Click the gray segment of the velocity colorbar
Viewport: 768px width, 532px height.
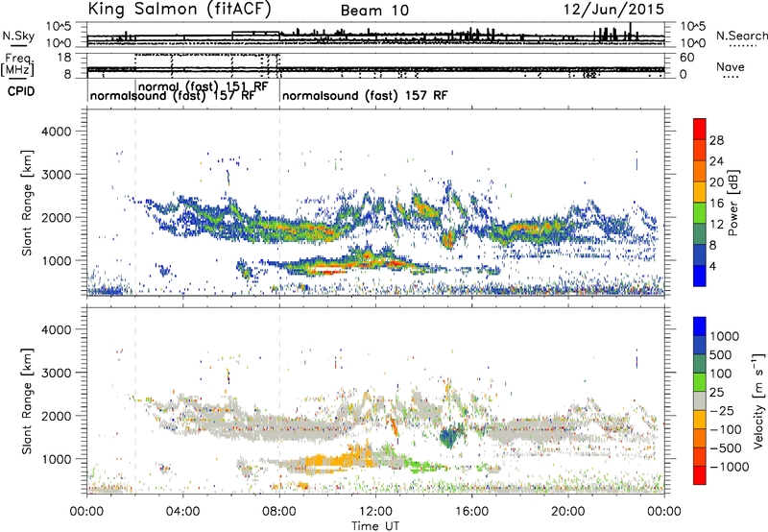pos(700,400)
